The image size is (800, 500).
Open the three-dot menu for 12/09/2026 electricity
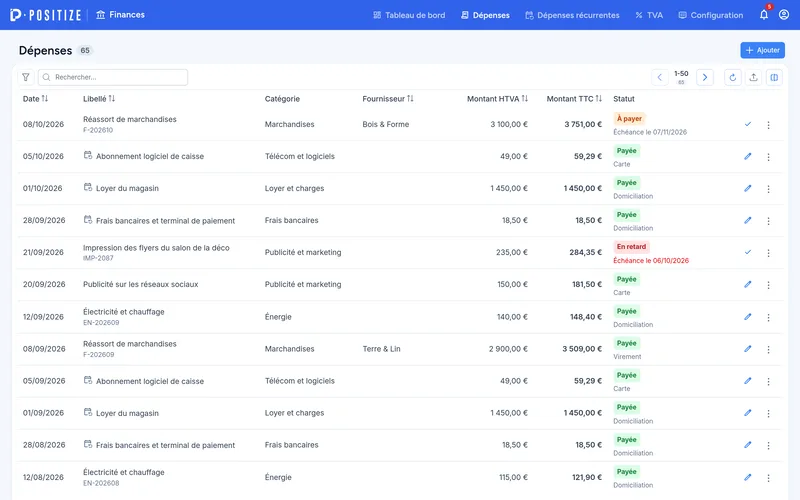point(768,317)
